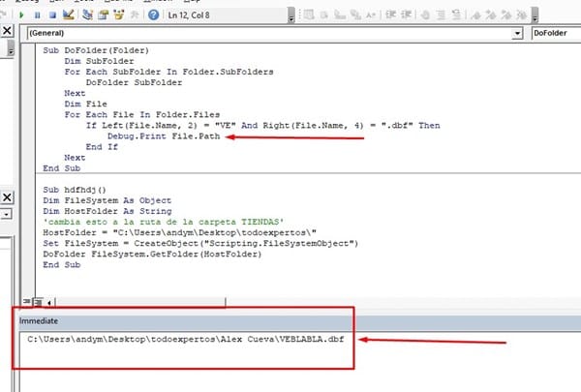Close the Properties pane
581x392 pixels.
coord(7,197)
